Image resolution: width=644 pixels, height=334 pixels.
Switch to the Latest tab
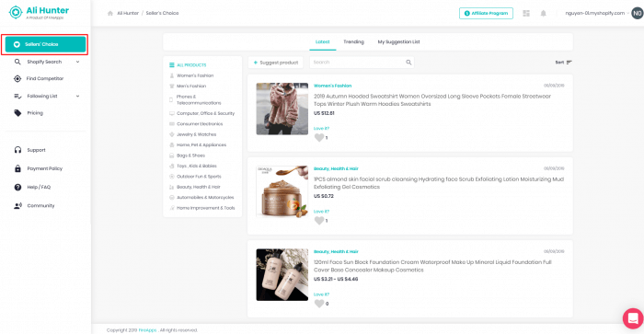(x=322, y=42)
